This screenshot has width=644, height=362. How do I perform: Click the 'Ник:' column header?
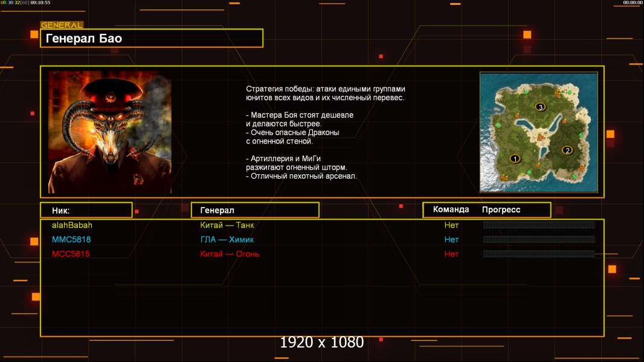86,211
